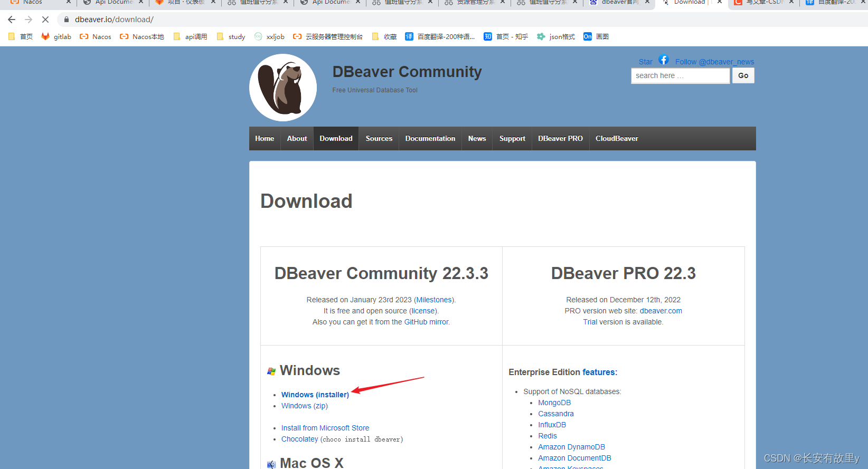Open the Nacos本地 bookmark
868x469 pixels.
(x=142, y=36)
